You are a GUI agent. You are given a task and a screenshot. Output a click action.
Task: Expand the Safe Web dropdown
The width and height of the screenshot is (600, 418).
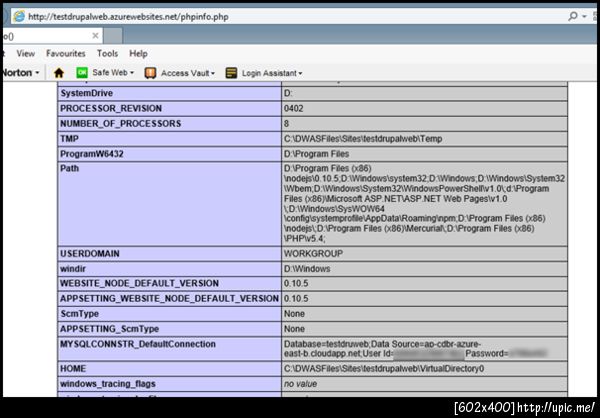pos(132,73)
